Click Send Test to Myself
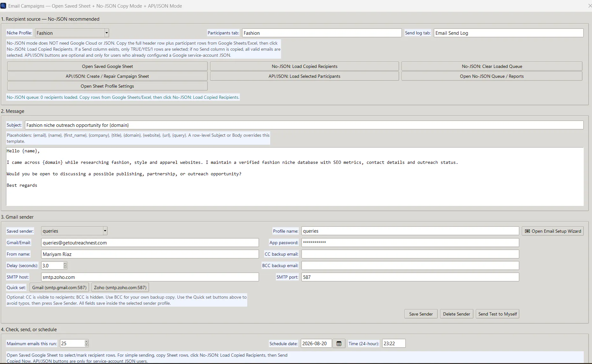This screenshot has height=364, width=592. tap(498, 314)
